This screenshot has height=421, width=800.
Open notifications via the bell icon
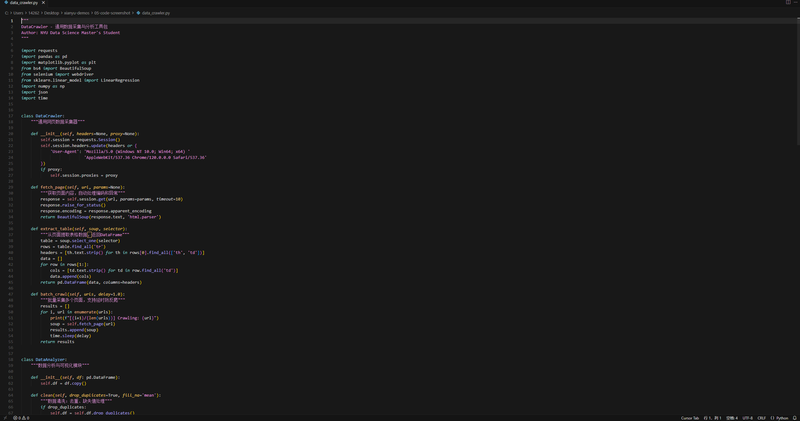coord(795,418)
